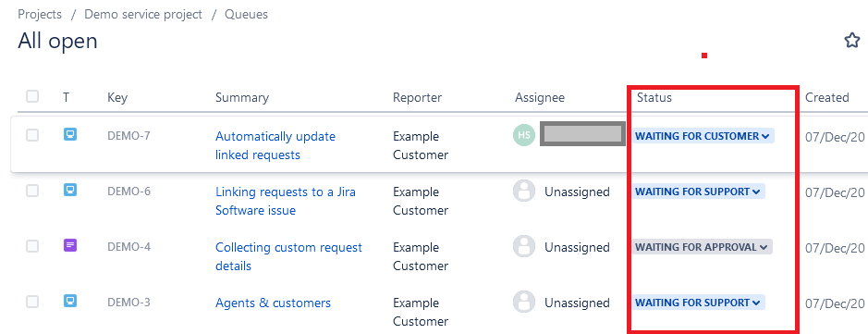Check the DEMO-7 row checkbox
Image resolution: width=868 pixels, height=334 pixels.
(32, 135)
